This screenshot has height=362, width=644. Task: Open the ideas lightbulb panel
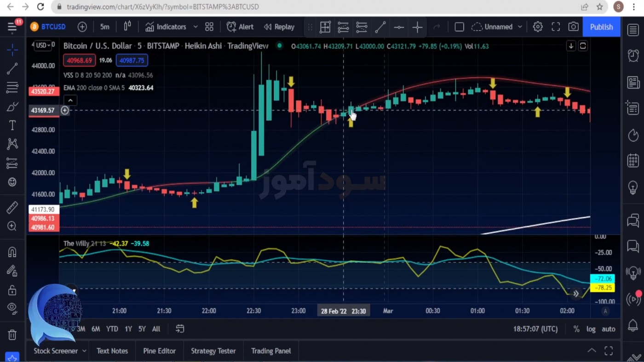(x=633, y=187)
